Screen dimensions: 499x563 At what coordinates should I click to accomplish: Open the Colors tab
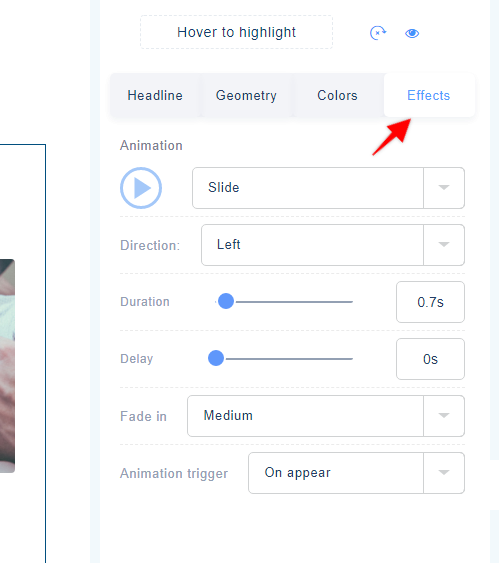point(337,96)
